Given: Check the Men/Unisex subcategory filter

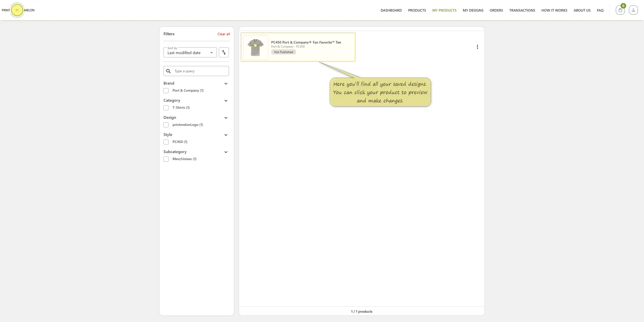Looking at the screenshot, I should click(166, 159).
